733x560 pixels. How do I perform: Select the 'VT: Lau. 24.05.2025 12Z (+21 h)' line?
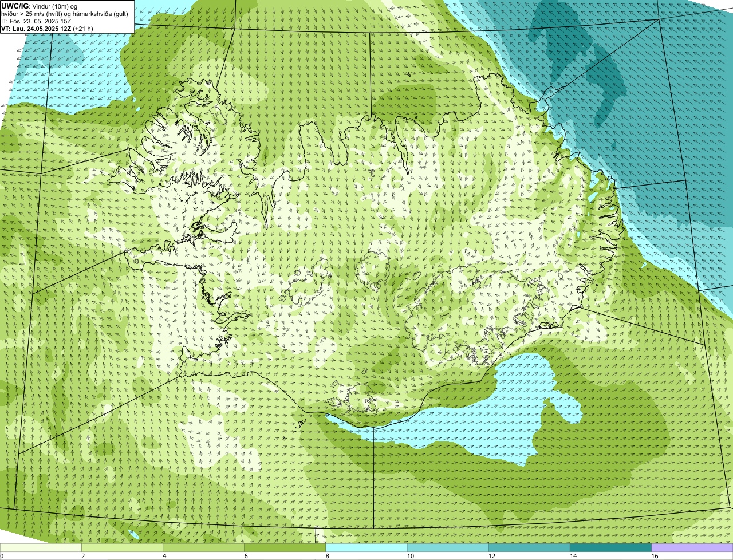47,28
